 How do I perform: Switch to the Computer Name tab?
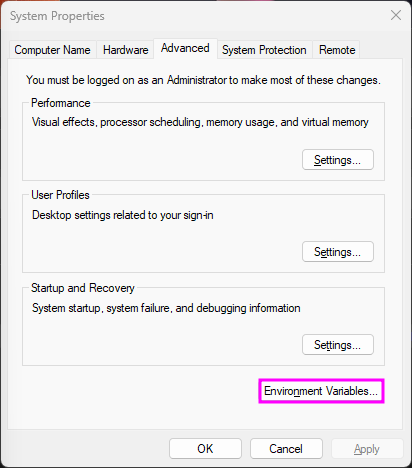click(x=52, y=50)
